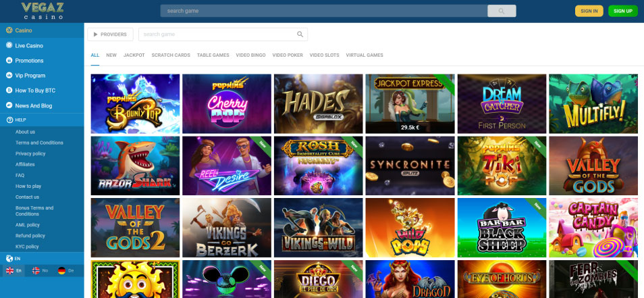Open the Privacy policy link
The image size is (644, 298).
[x=30, y=153]
